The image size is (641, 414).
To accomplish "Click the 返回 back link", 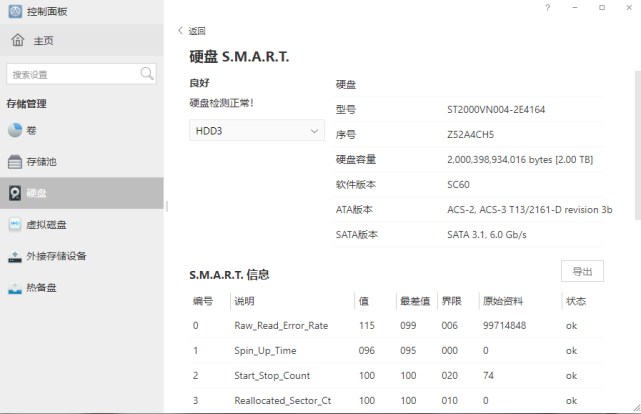I will point(197,31).
